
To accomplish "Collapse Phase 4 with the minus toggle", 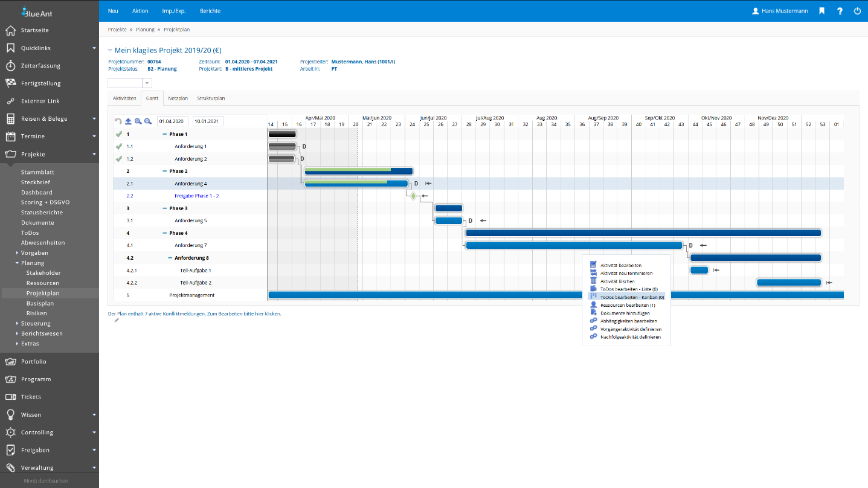I will pos(165,233).
